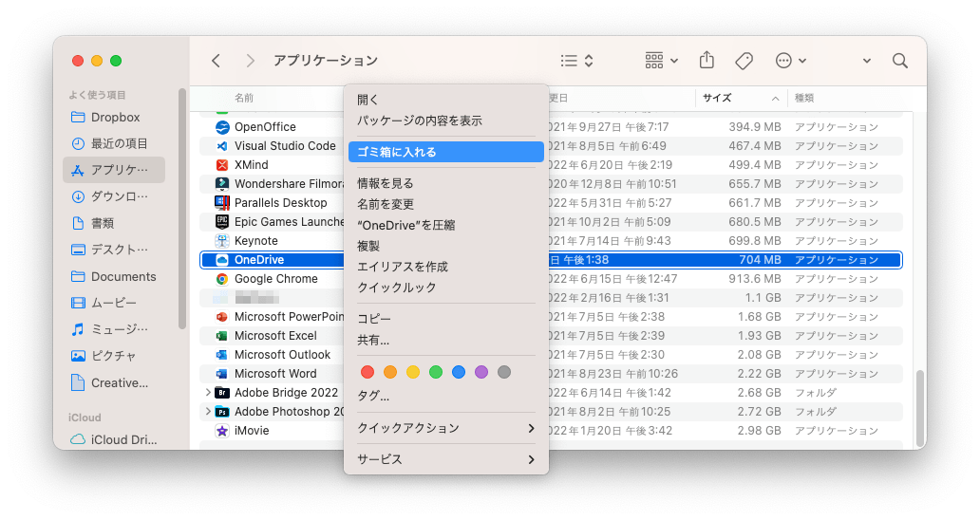The image size is (980, 520).
Task: Click the Google Chrome app icon
Action: [221, 279]
